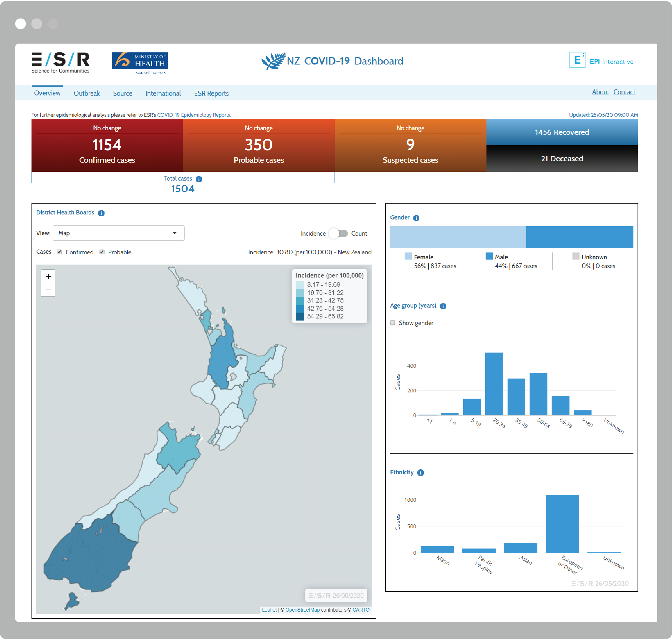
Task: Zoom in the map with plus button
Action: pos(48,276)
